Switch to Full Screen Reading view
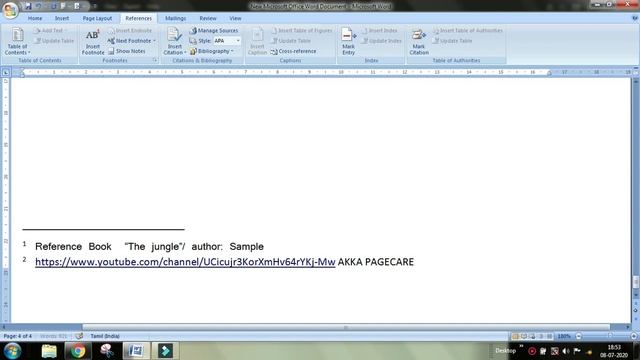The height and width of the screenshot is (360, 640). click(x=524, y=336)
